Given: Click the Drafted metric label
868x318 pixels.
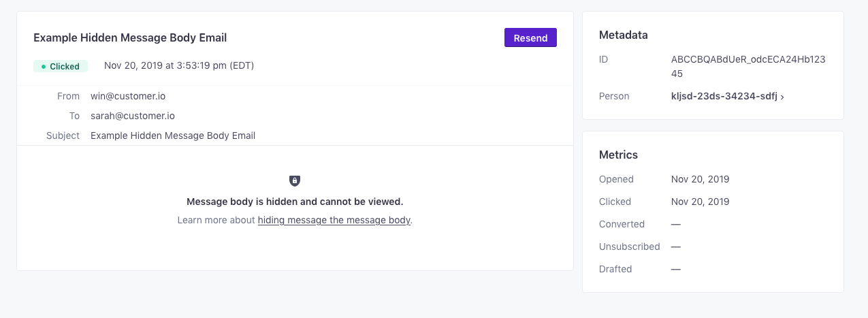Looking at the screenshot, I should [615, 269].
